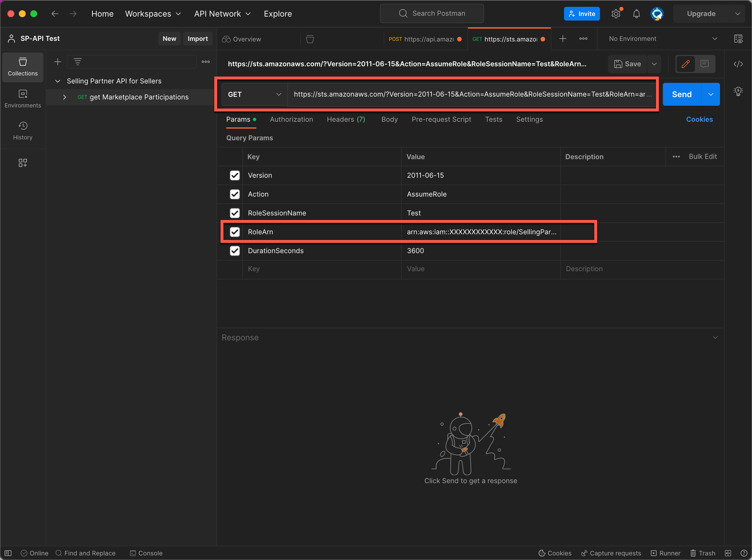The height and width of the screenshot is (560, 752).
Task: Open the Trash
Action: (x=703, y=553)
